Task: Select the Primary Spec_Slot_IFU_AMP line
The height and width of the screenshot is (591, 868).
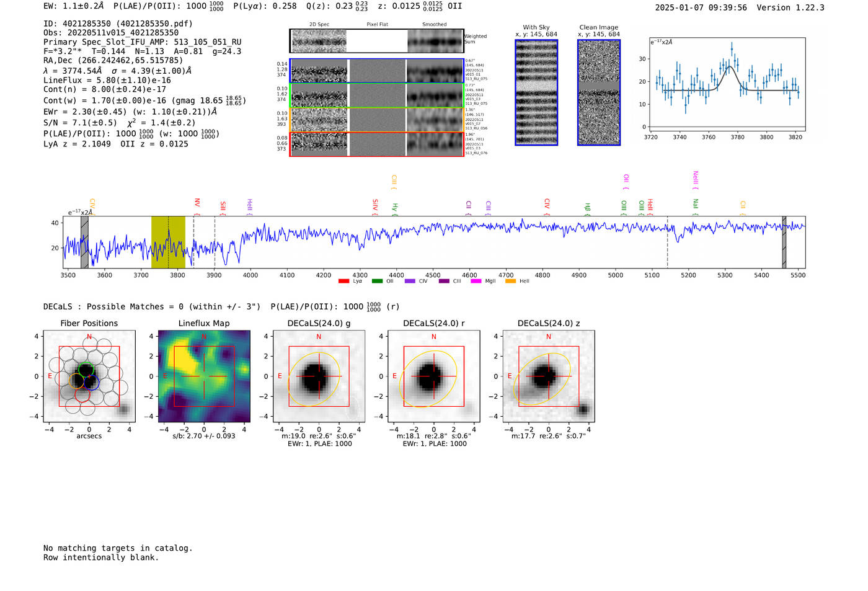Action: click(x=142, y=42)
